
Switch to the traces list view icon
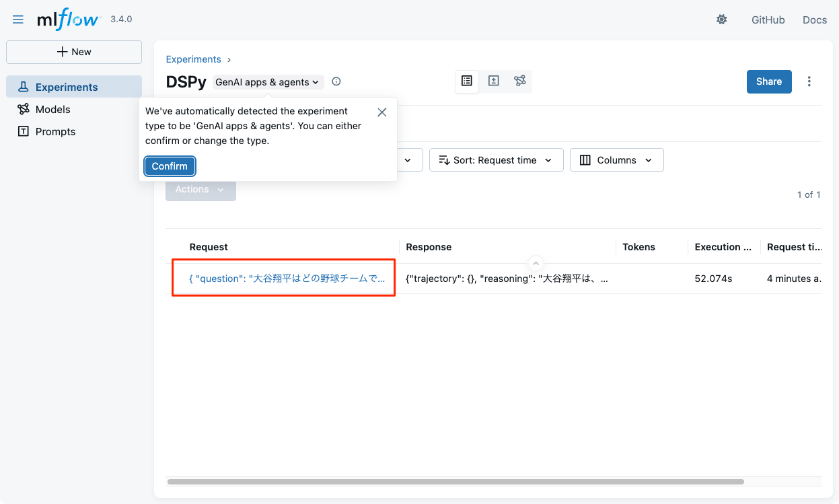pyautogui.click(x=467, y=81)
